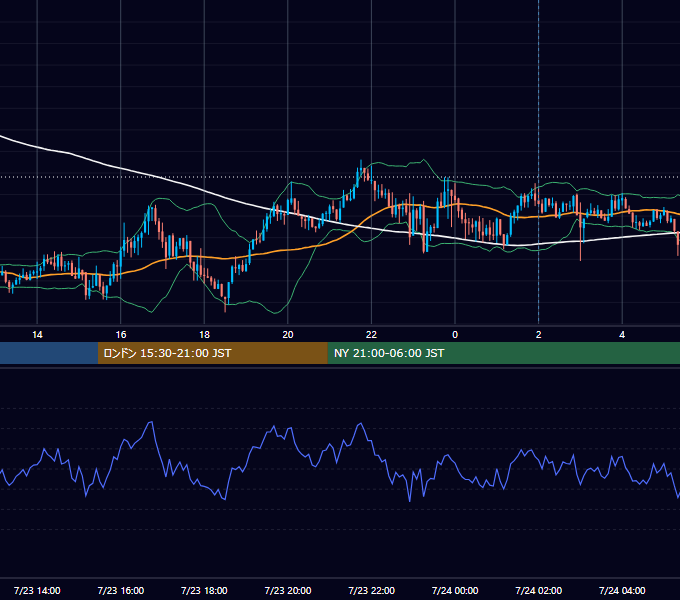Screen dimensions: 680x600
Task: Click the 7/23 20:00 date label
Action: click(x=288, y=590)
